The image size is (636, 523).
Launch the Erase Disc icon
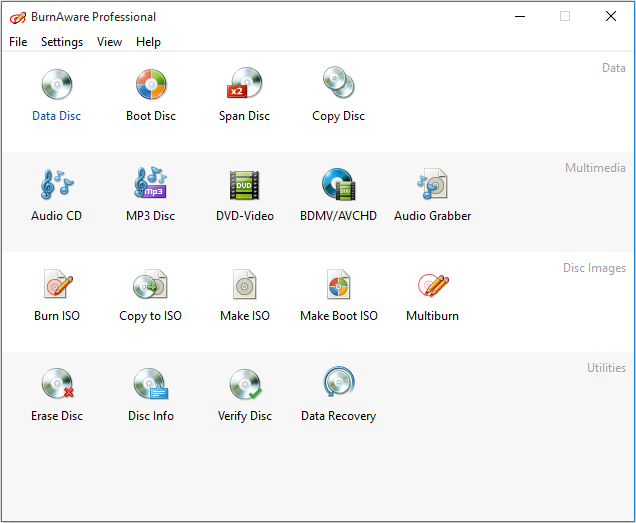[58, 383]
